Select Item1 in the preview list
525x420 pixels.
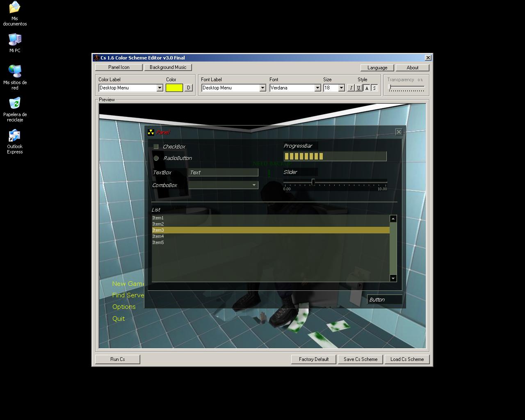point(271,218)
